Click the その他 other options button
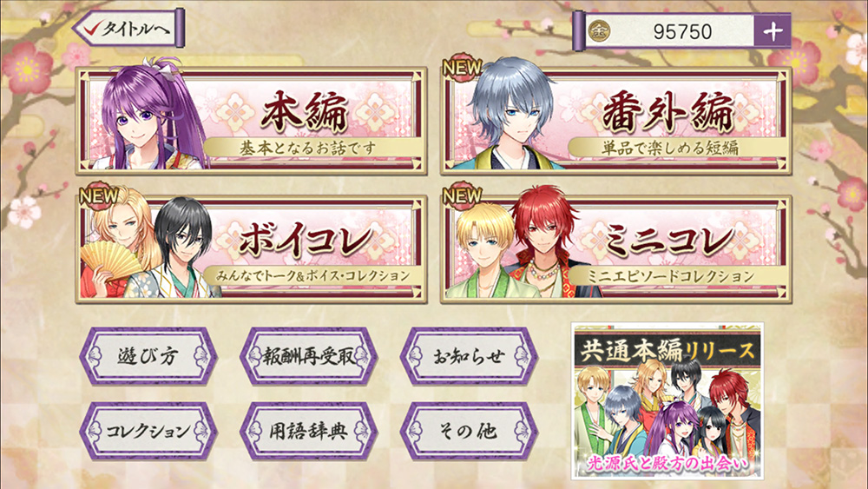This screenshot has height=489, width=868. pos(469,431)
